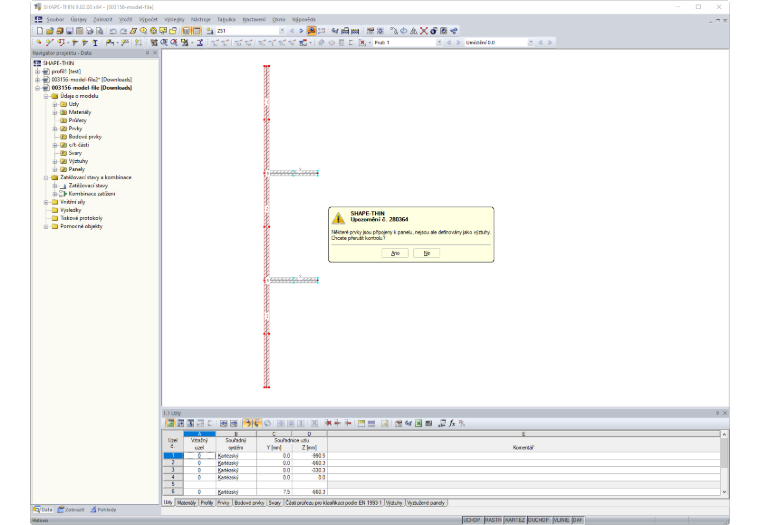Pin the project navigator panel
The width and height of the screenshot is (760, 525).
tap(147, 53)
